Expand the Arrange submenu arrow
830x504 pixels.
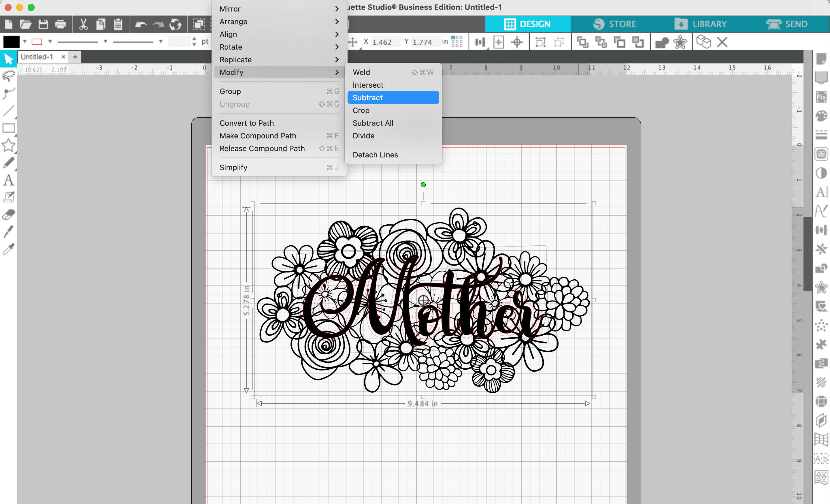pos(337,22)
